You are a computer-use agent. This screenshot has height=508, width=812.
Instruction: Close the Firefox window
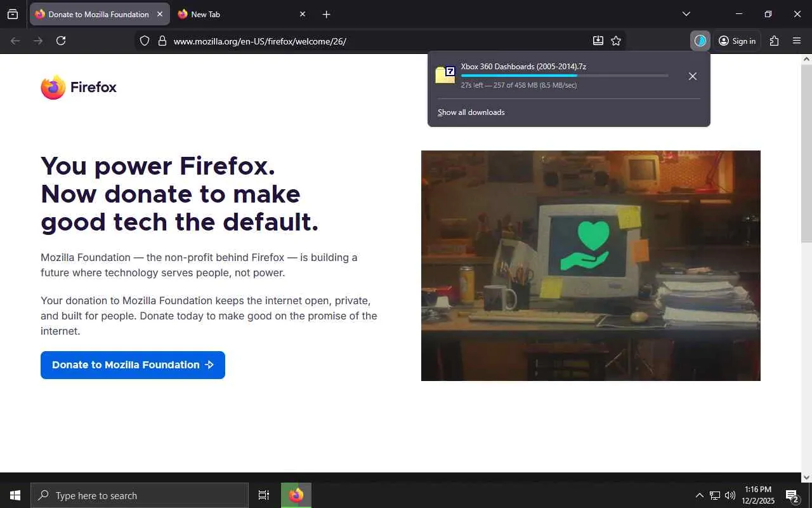797,14
